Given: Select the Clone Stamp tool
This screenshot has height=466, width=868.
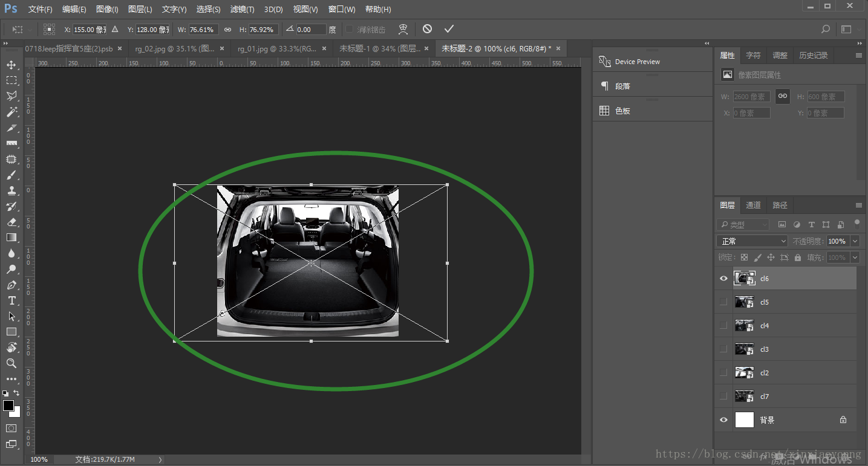Looking at the screenshot, I should coord(11,190).
